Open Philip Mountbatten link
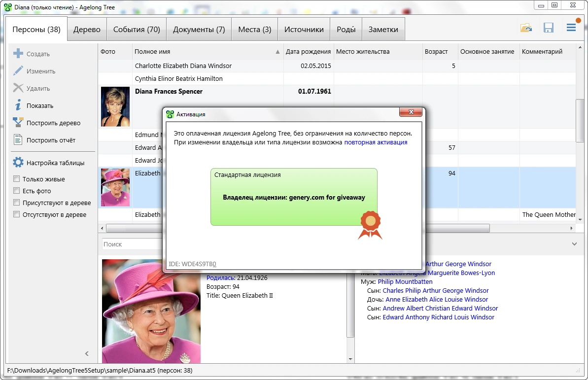 click(x=405, y=282)
